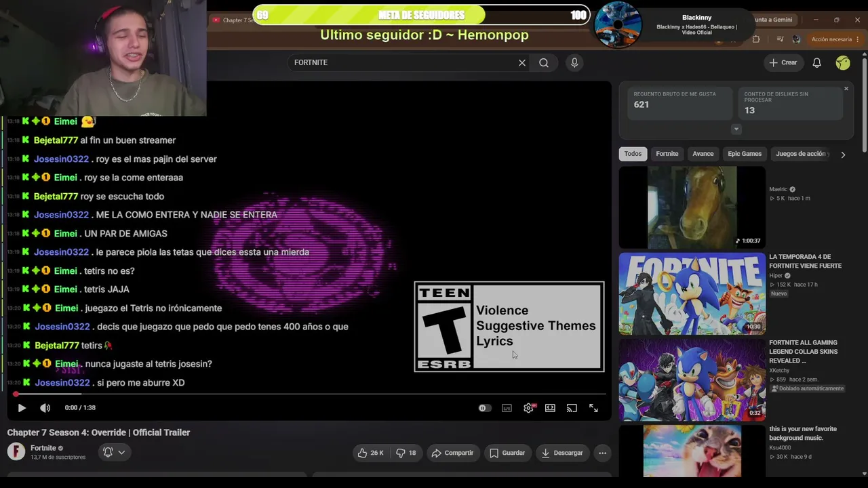Visit the Maelric channel
868x488 pixels.
(778, 190)
